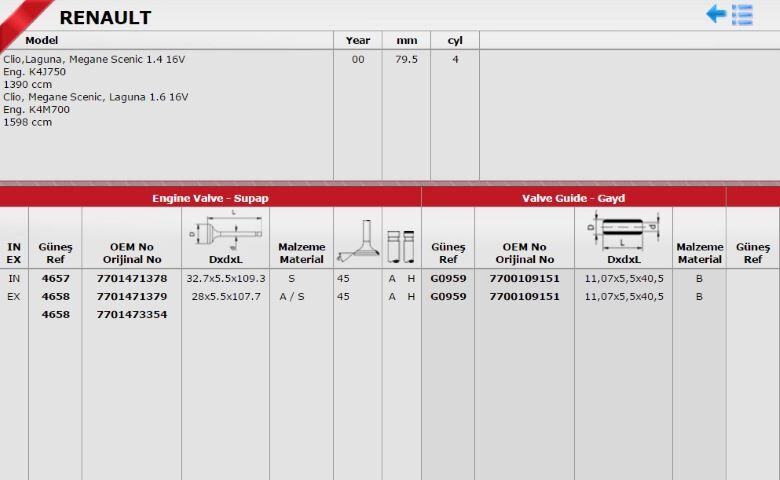The image size is (780, 480).
Task: Click the engine valve dimension diagram icon
Action: (226, 230)
